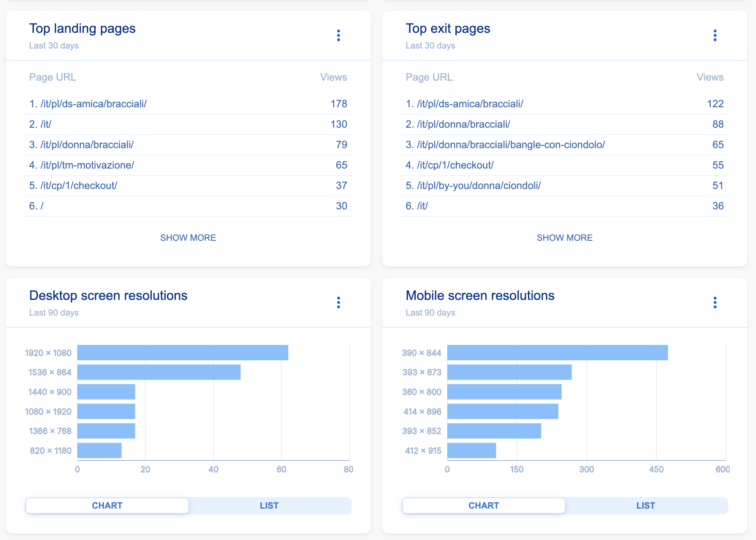Switch desktop resolutions to List view
Image resolution: width=756 pixels, height=540 pixels.
pyautogui.click(x=269, y=506)
